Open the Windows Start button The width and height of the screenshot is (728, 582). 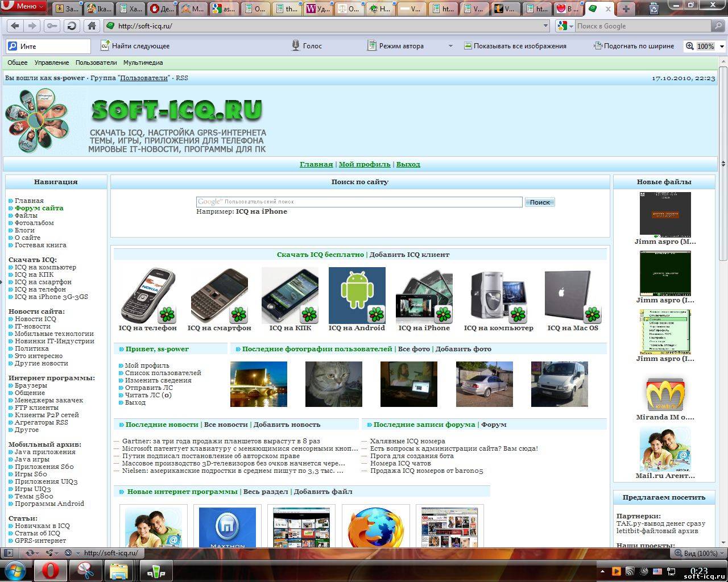(15, 570)
